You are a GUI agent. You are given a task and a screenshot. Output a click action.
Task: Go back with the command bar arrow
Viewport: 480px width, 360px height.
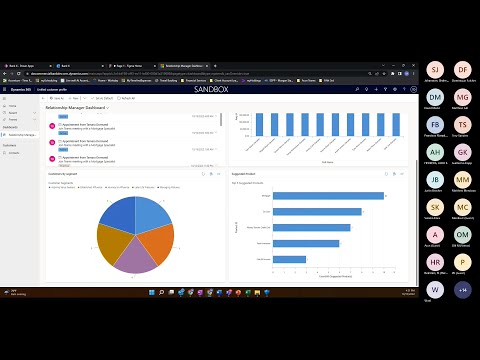coord(43,98)
